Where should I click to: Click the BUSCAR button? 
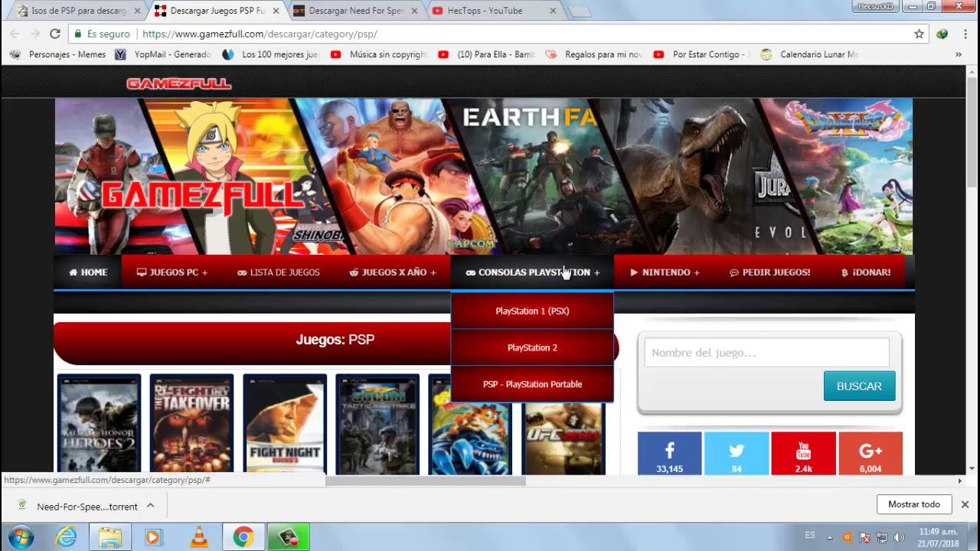tap(859, 386)
